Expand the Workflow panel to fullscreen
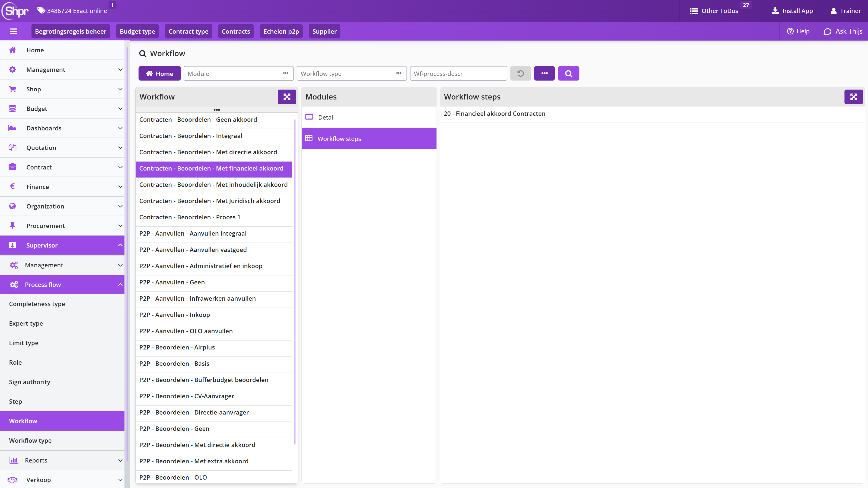This screenshot has height=488, width=868. (287, 97)
